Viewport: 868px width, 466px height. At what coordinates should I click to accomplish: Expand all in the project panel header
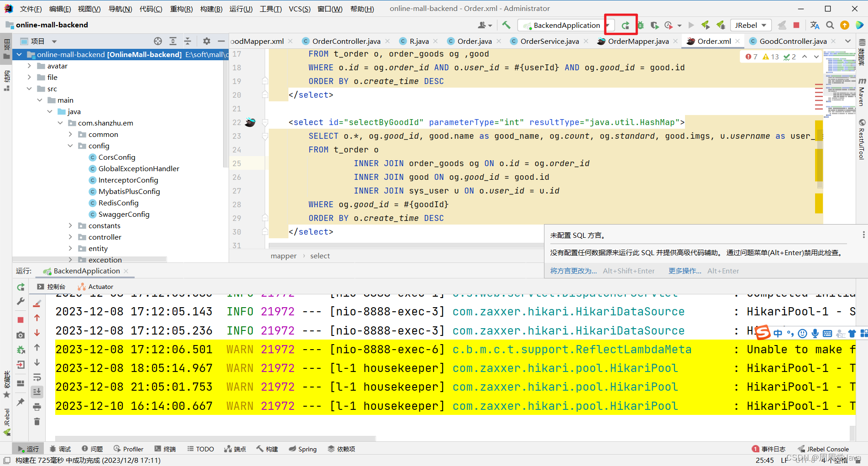point(173,41)
